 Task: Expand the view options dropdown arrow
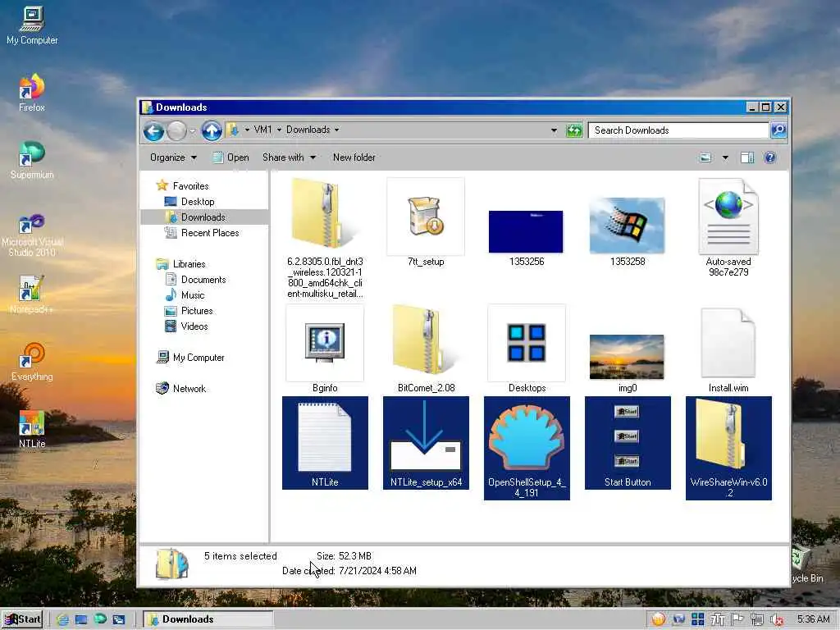coord(725,157)
